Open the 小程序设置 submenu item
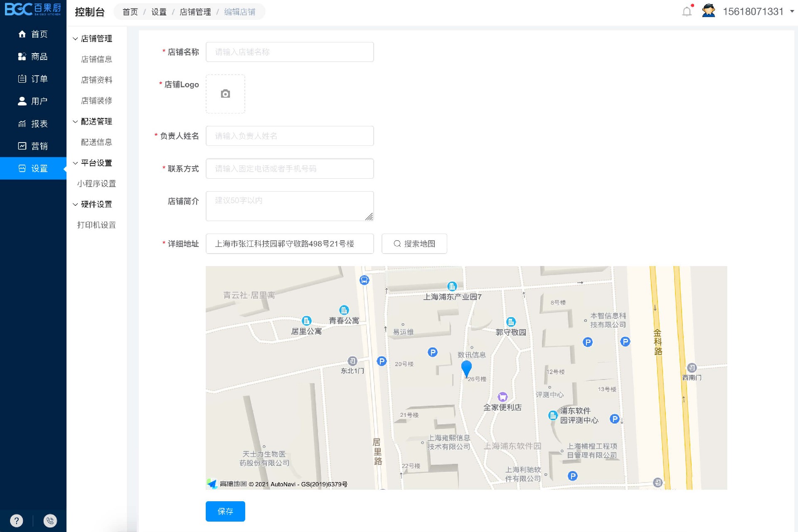 coord(96,184)
